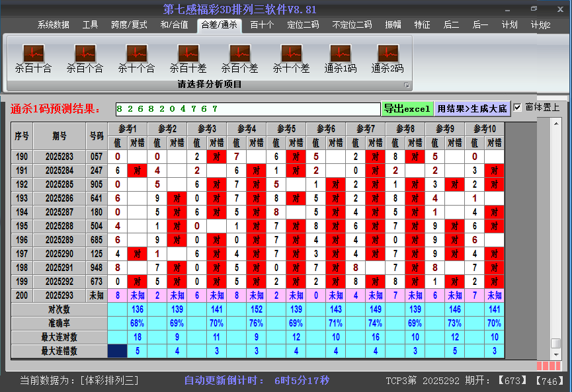Screen dimensions: 572x392
Task: Select the 杀十个差 analysis icon
Action: [x=291, y=53]
